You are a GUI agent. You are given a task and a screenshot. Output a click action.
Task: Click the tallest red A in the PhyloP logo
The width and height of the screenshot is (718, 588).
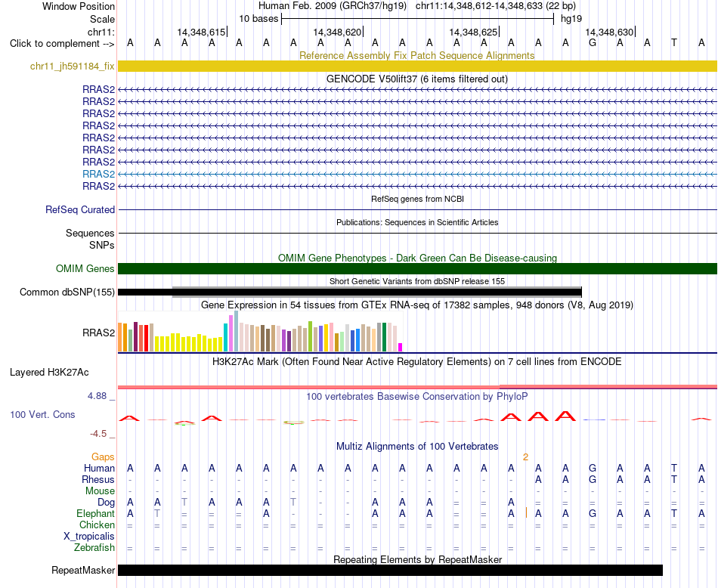(x=565, y=416)
